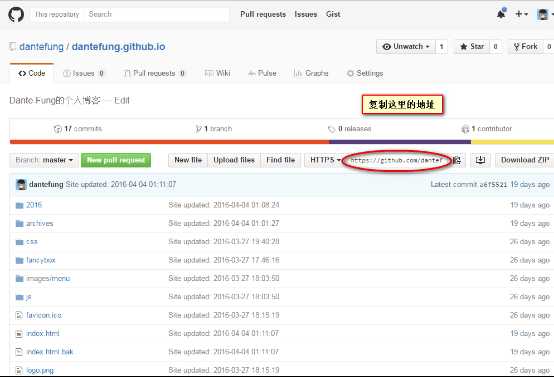Open Find file
Image resolution: width=554 pixels, height=377 pixels.
[x=281, y=160]
